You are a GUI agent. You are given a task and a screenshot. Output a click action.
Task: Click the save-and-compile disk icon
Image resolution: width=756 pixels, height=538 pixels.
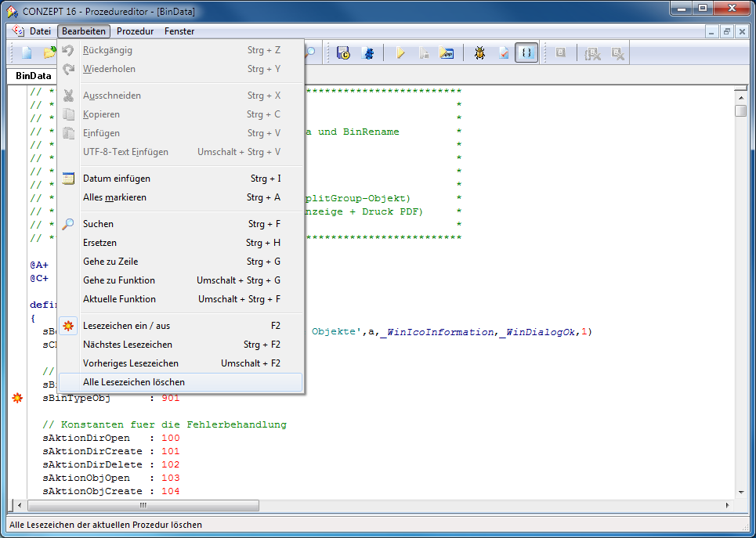point(343,53)
